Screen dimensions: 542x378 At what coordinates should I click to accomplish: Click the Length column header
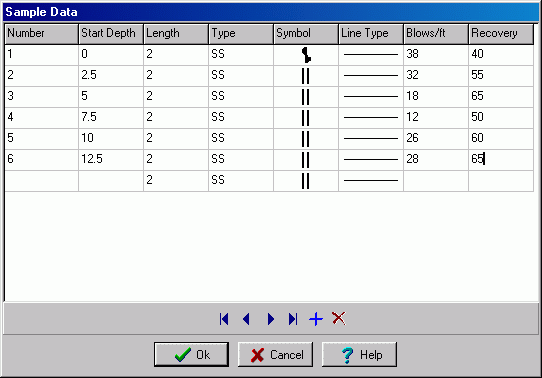[176, 34]
